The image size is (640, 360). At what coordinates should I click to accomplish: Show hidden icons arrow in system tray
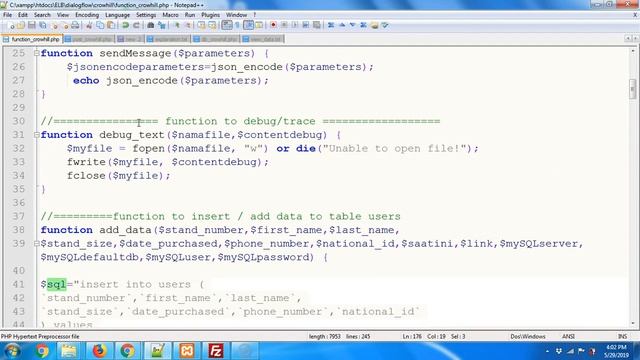(547, 351)
